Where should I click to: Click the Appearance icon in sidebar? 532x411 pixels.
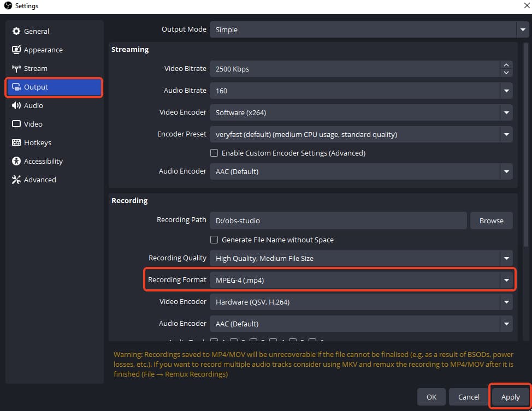click(x=16, y=50)
